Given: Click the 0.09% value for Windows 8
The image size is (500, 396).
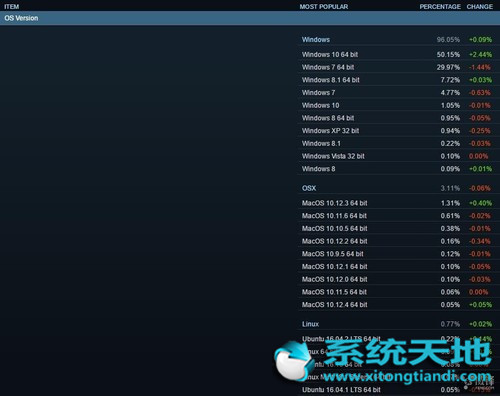Looking at the screenshot, I should [450, 168].
